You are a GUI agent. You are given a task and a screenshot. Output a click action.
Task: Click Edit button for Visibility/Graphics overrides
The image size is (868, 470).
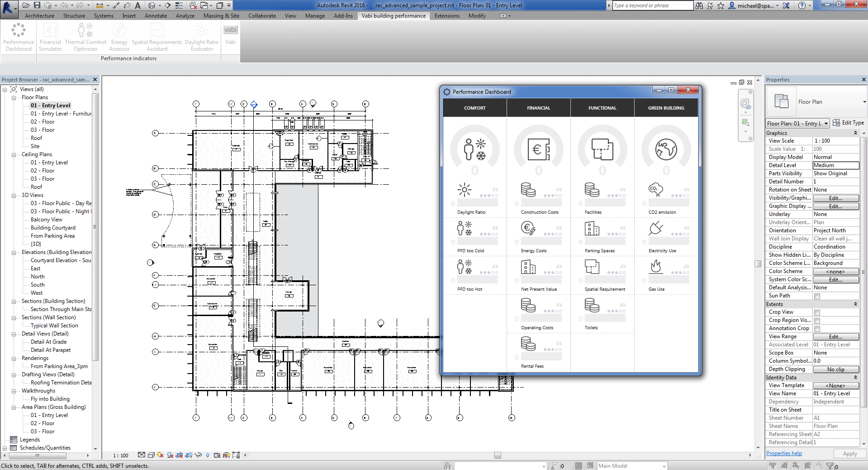pos(836,198)
